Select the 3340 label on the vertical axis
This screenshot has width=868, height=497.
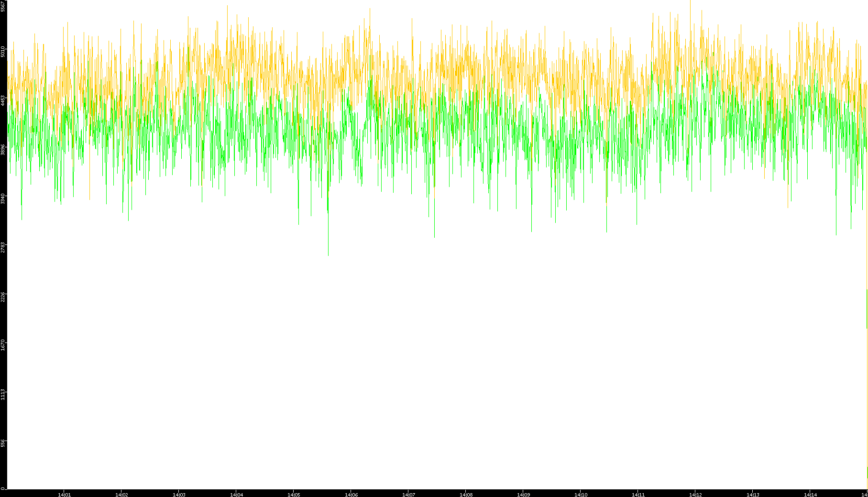pyautogui.click(x=3, y=199)
